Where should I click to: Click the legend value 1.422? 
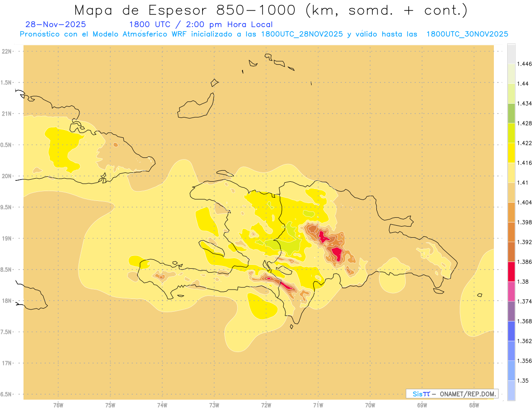525,143
